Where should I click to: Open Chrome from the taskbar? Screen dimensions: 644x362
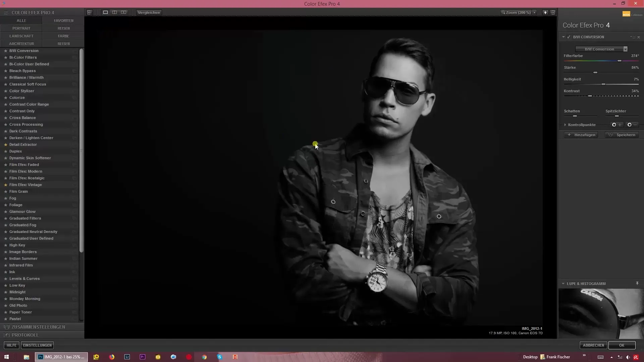point(204,357)
